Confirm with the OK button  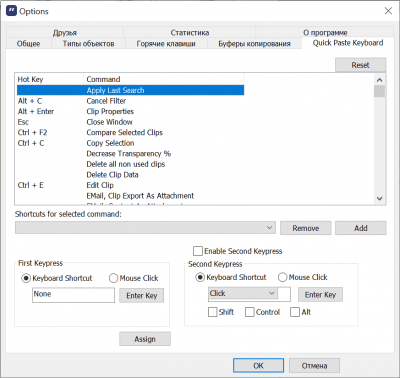point(258,365)
